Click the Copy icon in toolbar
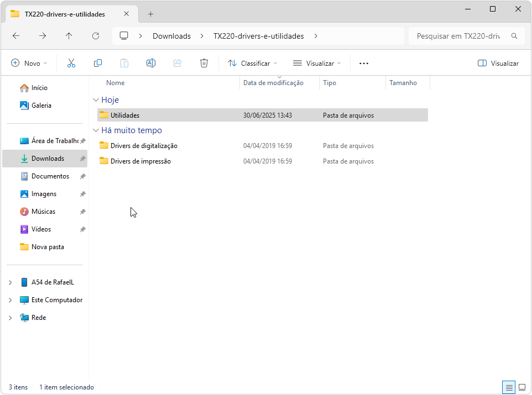This screenshot has width=532, height=395. coord(98,63)
